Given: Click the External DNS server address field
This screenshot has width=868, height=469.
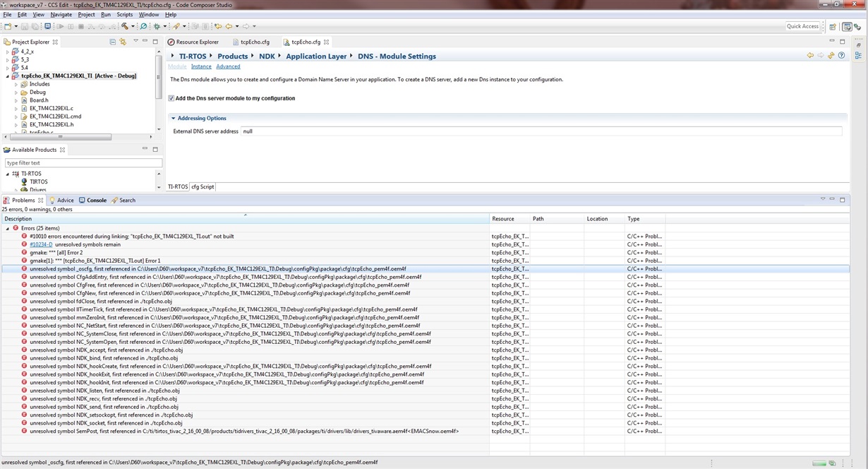Looking at the screenshot, I should coord(541,131).
